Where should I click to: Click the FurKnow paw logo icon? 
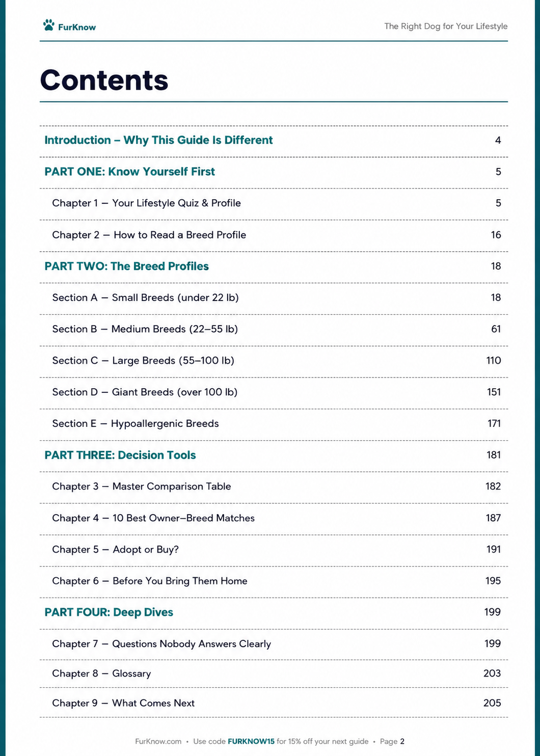pyautogui.click(x=49, y=25)
